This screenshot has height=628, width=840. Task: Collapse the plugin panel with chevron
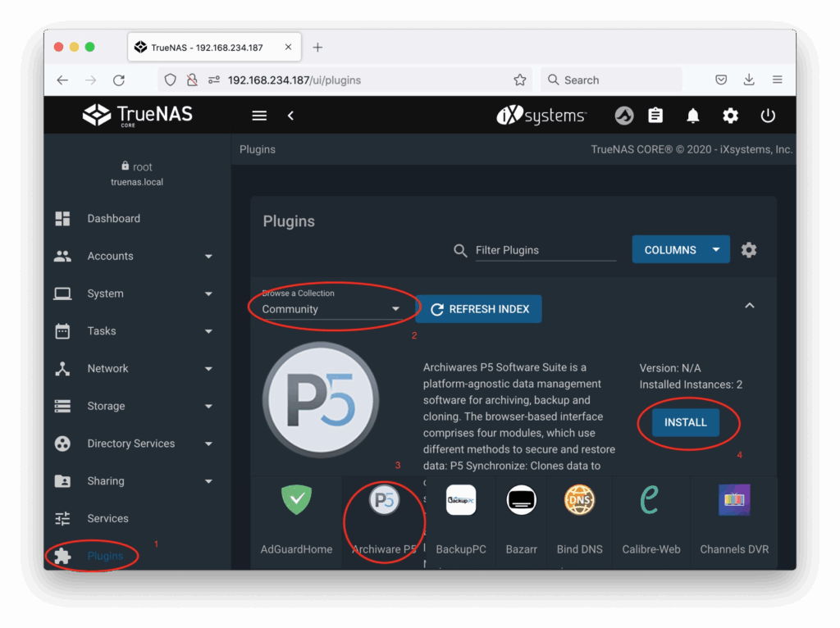click(x=749, y=306)
